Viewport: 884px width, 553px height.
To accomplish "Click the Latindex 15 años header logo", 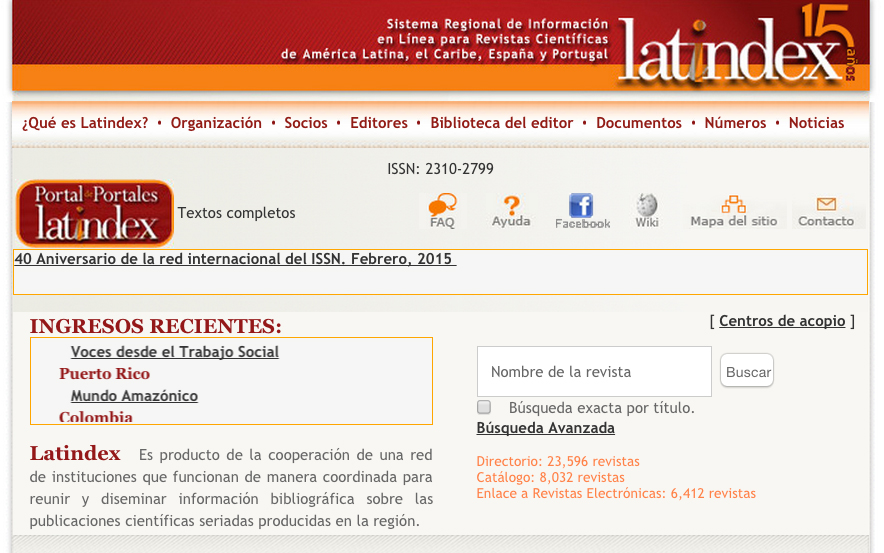I will coord(737,46).
